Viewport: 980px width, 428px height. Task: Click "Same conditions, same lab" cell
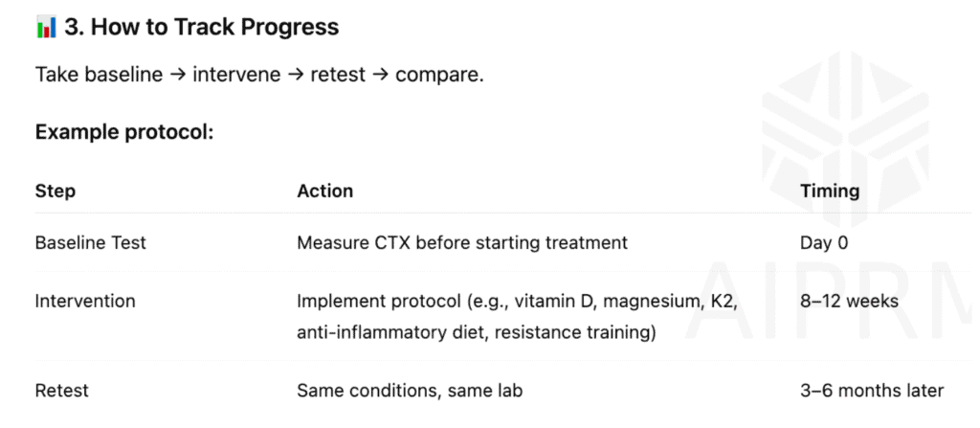(x=409, y=391)
